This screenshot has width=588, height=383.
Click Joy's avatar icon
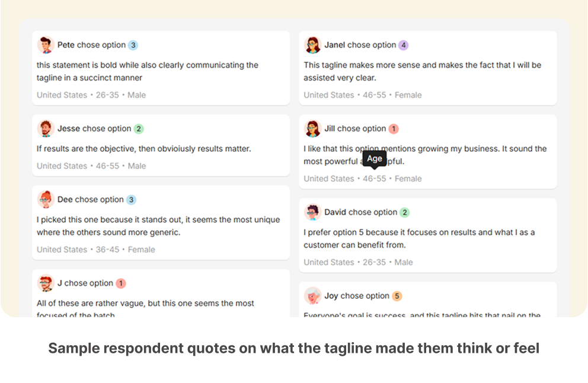313,296
